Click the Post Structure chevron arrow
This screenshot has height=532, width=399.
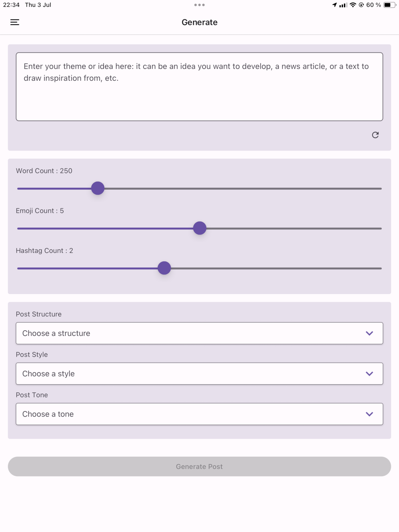tap(369, 333)
